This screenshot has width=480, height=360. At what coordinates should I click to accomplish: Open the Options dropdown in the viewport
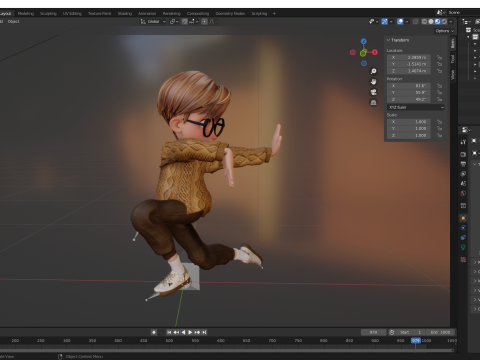pos(445,31)
